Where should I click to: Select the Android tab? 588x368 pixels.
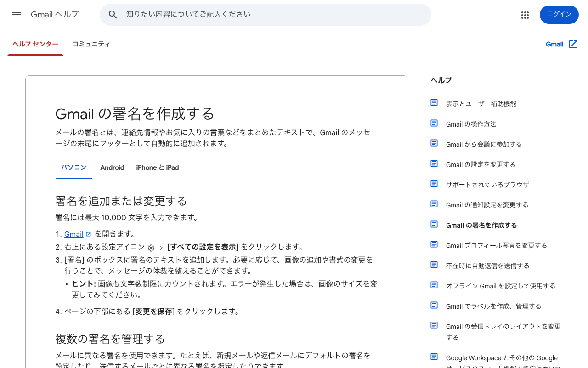click(x=112, y=167)
